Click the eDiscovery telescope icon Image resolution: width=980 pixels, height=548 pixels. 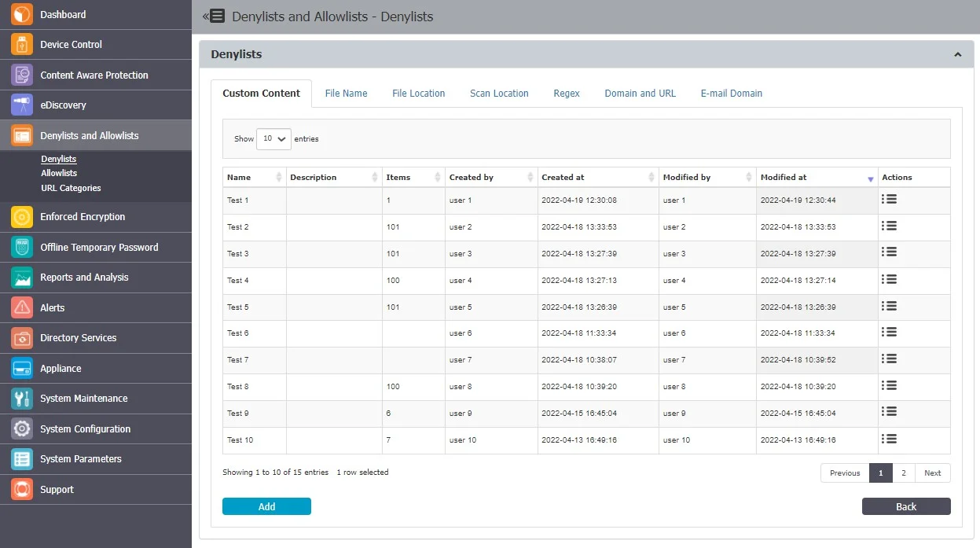coord(22,105)
